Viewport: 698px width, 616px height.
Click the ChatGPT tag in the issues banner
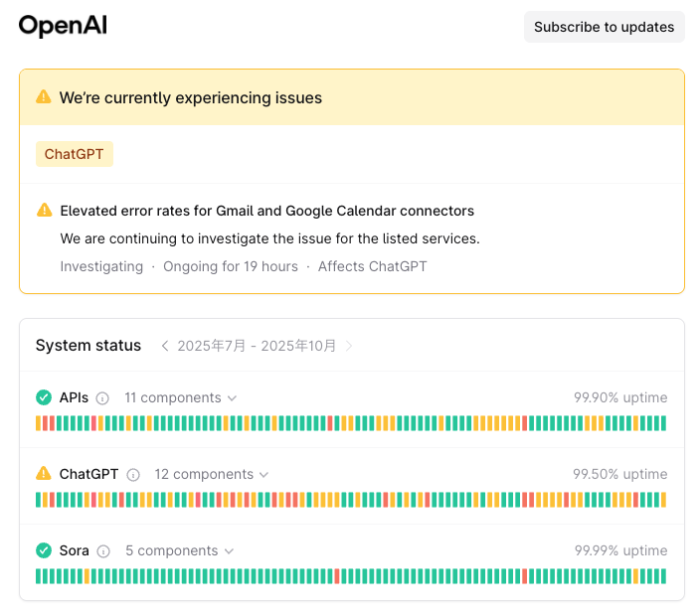(x=75, y=154)
